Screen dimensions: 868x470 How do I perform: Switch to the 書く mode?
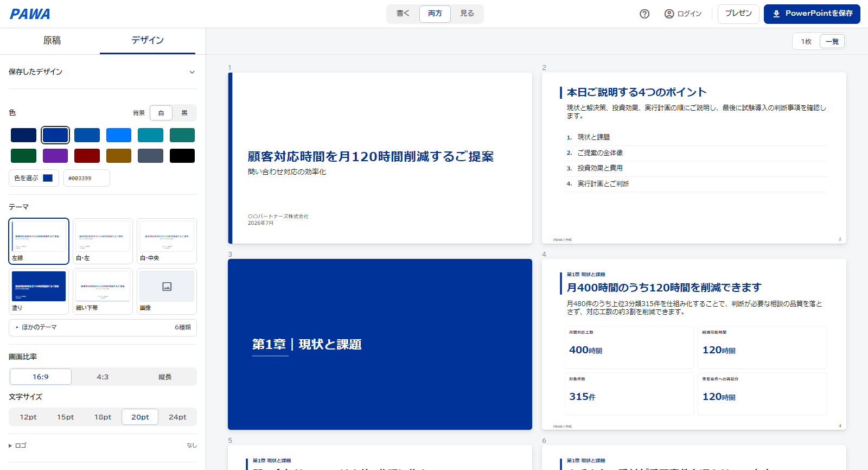point(403,14)
